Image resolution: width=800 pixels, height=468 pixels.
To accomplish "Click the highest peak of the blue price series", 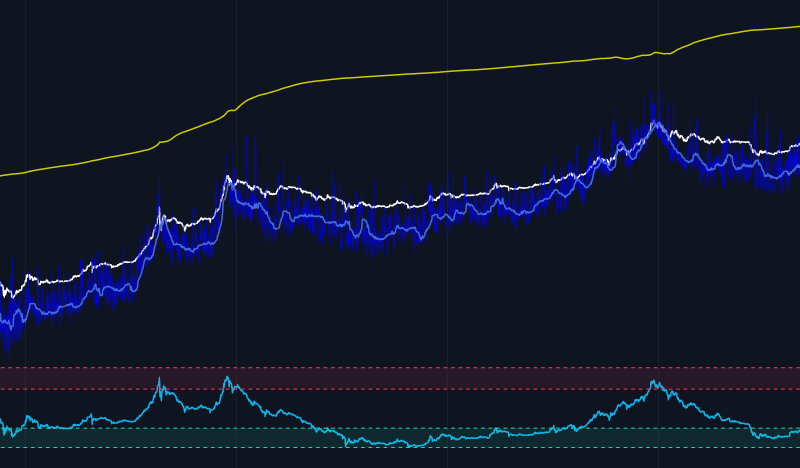I will point(655,124).
